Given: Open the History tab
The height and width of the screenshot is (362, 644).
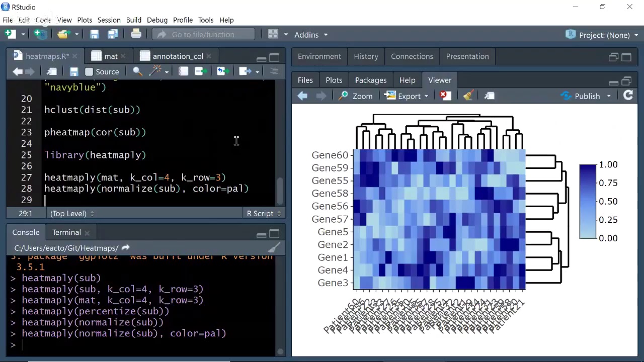Looking at the screenshot, I should [366, 56].
